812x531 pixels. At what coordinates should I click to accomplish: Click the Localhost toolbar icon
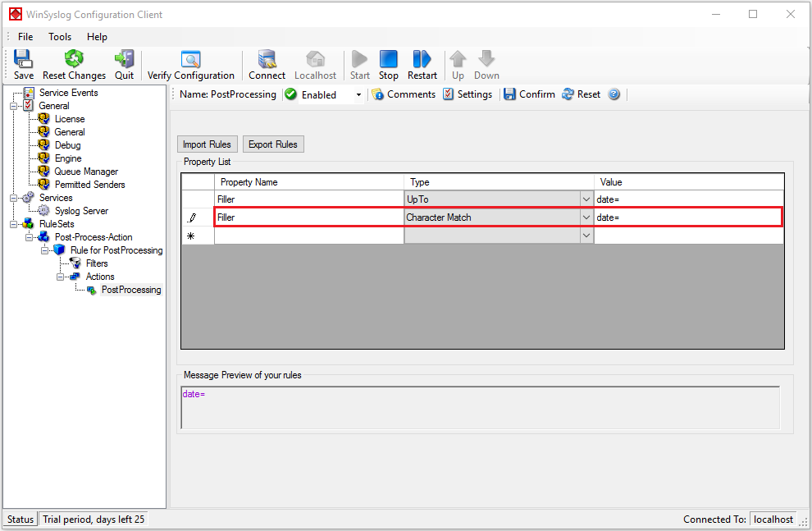pyautogui.click(x=316, y=59)
